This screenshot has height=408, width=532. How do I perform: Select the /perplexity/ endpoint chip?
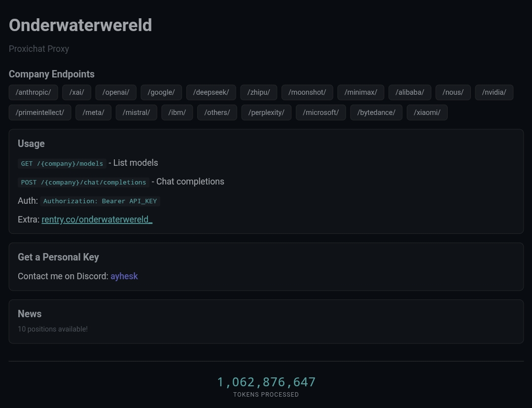point(266,112)
